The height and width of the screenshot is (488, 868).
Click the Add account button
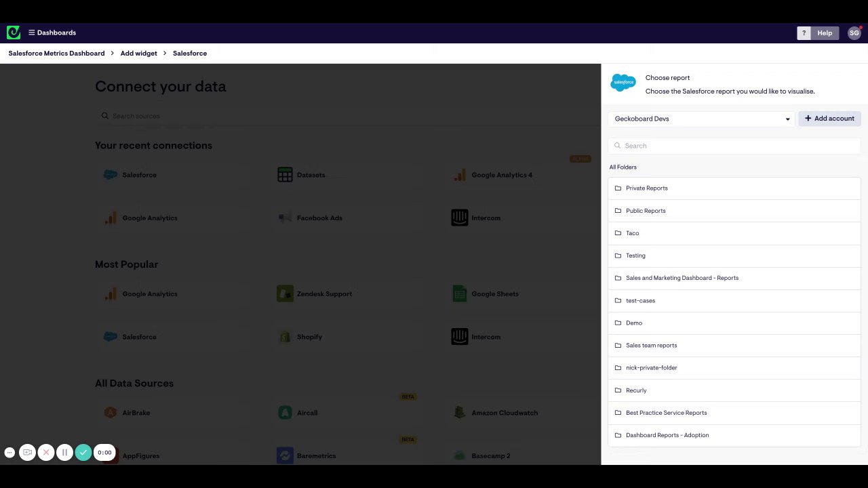coord(829,119)
